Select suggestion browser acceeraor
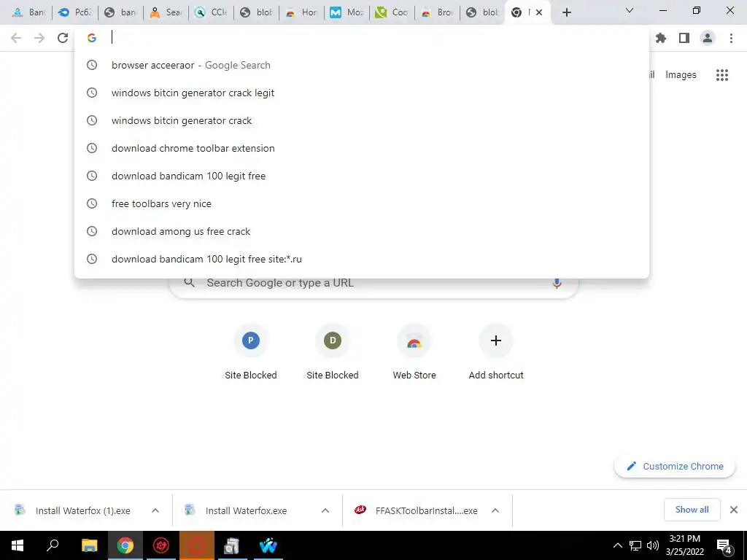Image resolution: width=747 pixels, height=560 pixels. 362,65
